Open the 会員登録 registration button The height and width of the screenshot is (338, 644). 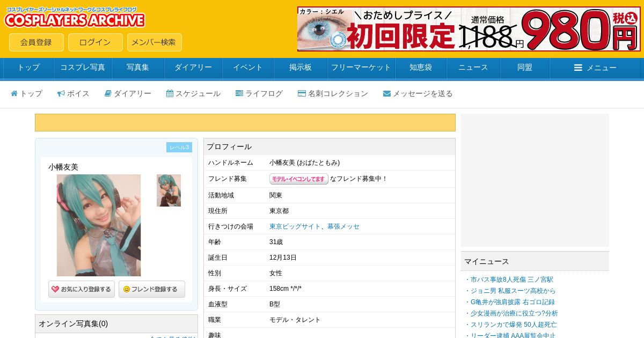(36, 42)
